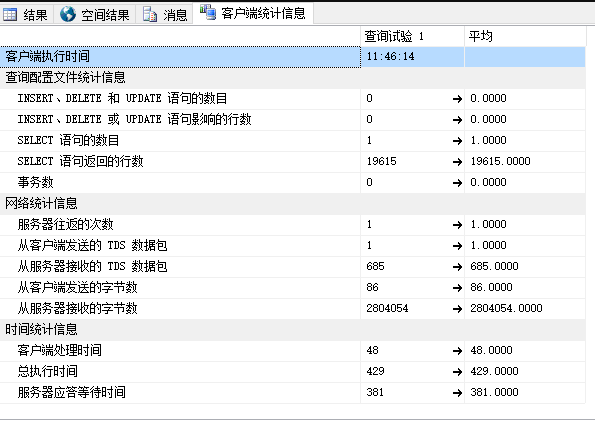Click the 685.0000 average cell
The image size is (595, 422).
525,266
